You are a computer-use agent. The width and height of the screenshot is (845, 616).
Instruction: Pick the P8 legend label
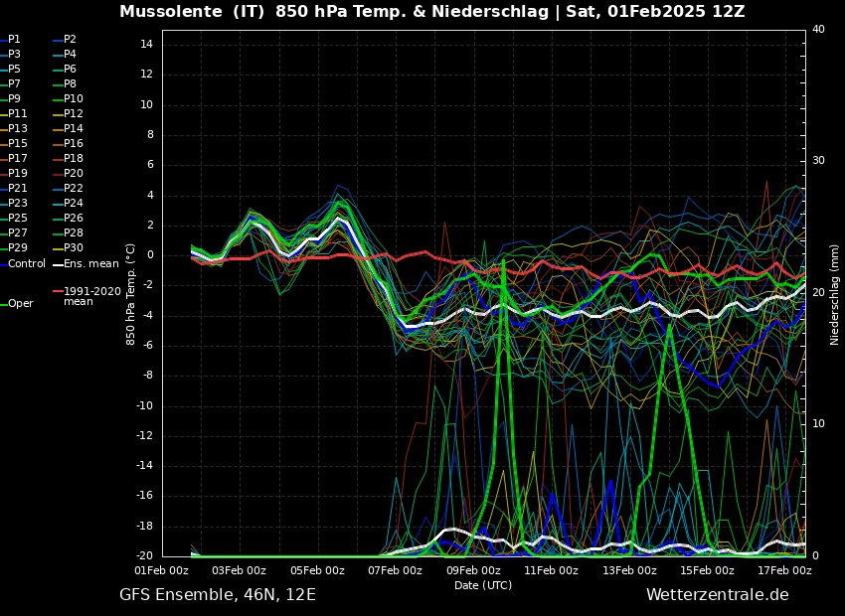pos(70,84)
